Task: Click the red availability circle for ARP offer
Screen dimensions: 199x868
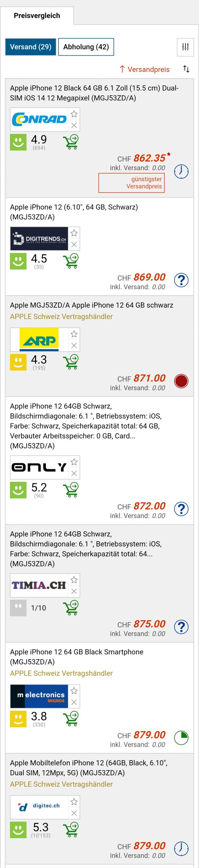Action: (181, 381)
